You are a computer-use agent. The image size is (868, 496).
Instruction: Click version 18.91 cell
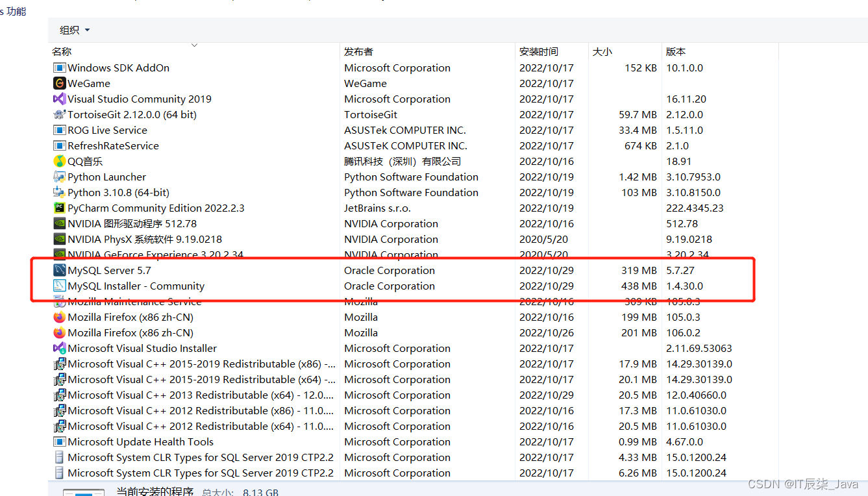point(678,161)
